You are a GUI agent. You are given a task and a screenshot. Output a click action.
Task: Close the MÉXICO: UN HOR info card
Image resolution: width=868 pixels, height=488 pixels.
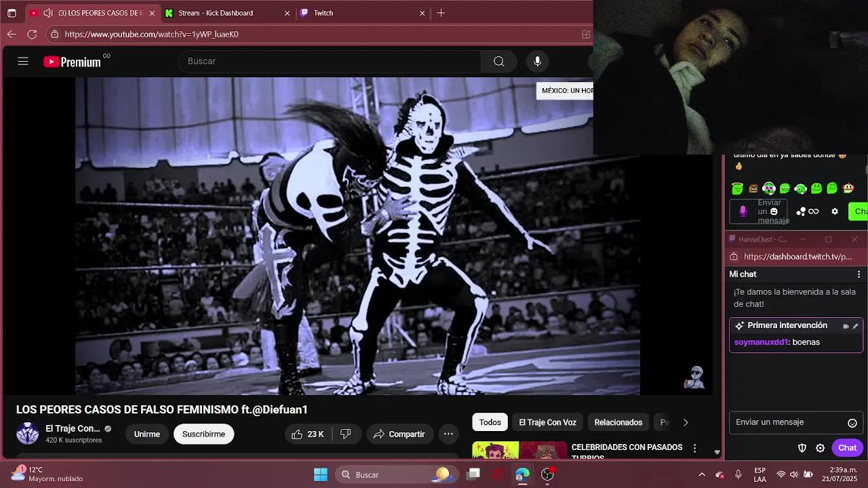coord(564,91)
